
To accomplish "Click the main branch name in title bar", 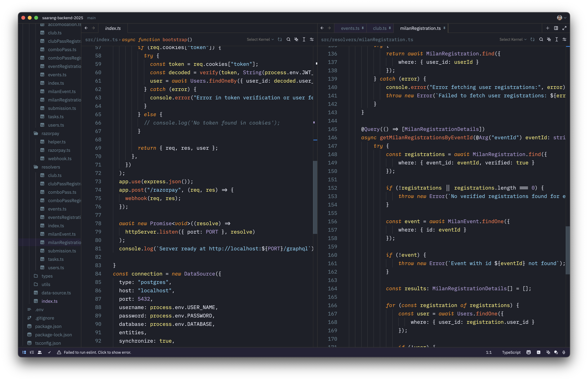I will pos(91,18).
